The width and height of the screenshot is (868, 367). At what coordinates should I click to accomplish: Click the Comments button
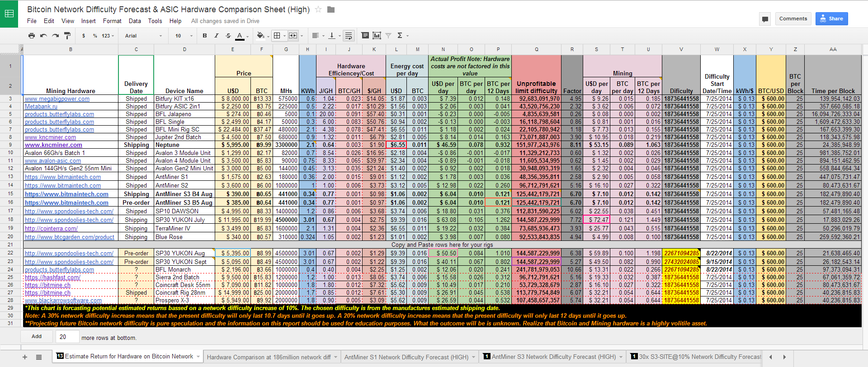793,19
